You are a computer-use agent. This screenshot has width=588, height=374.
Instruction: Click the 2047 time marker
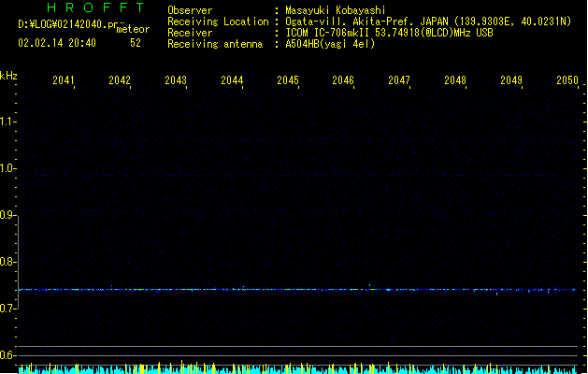click(x=399, y=80)
